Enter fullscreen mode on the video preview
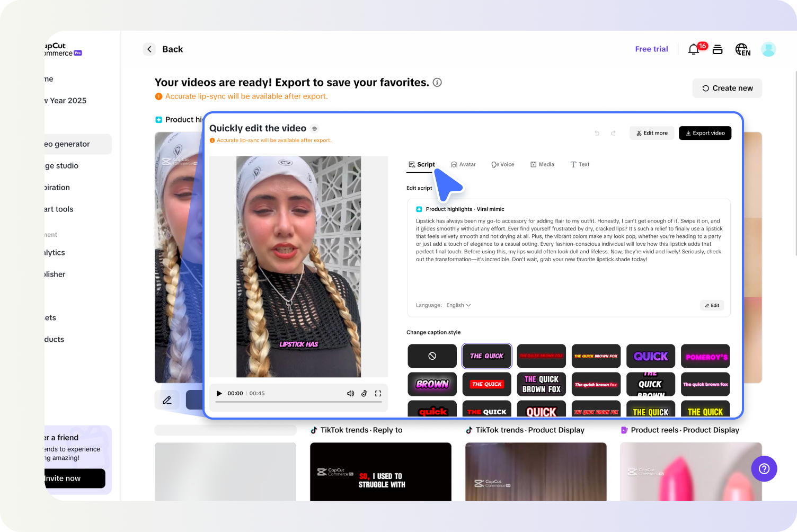This screenshot has height=532, width=797. [x=378, y=393]
